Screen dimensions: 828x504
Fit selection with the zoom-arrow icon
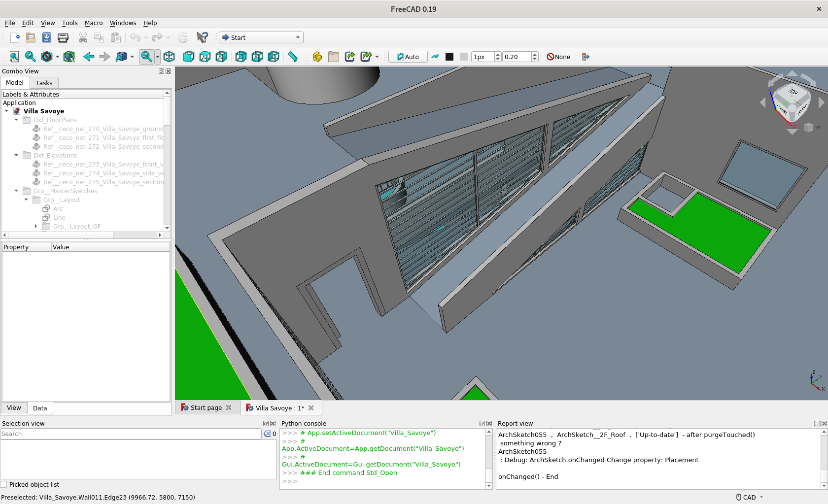(31, 57)
